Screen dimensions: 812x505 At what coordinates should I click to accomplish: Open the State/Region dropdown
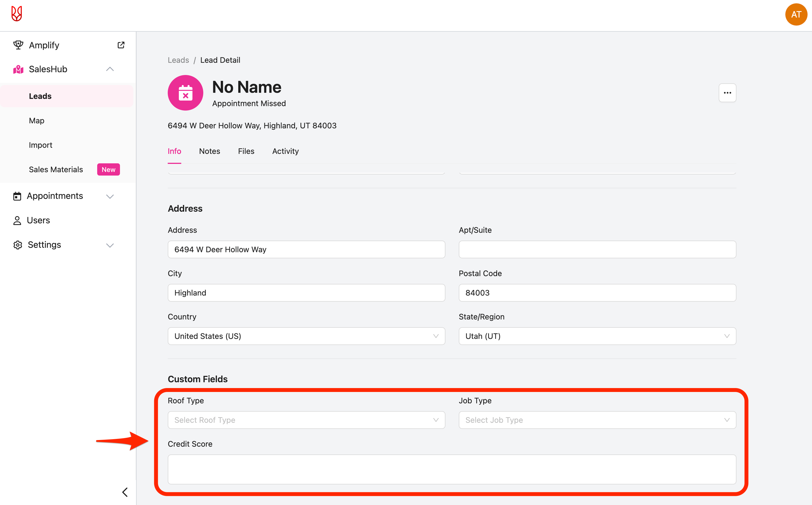tap(597, 336)
